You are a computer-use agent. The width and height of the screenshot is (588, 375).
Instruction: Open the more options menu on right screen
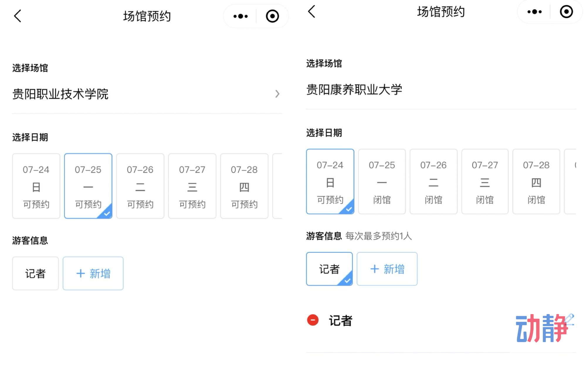pos(535,12)
